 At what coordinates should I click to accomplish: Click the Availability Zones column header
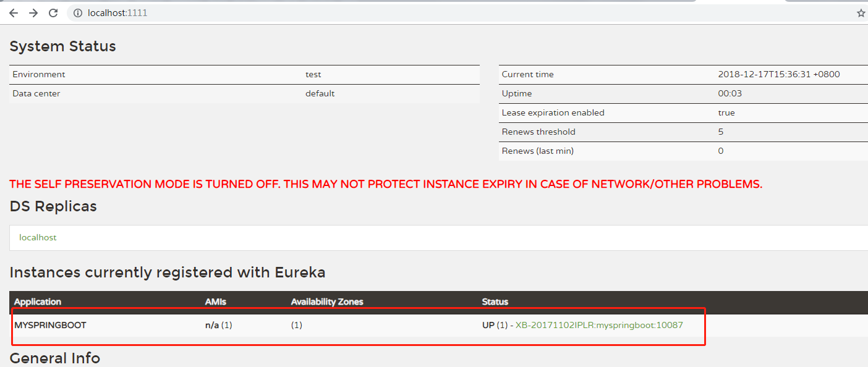[x=327, y=302]
